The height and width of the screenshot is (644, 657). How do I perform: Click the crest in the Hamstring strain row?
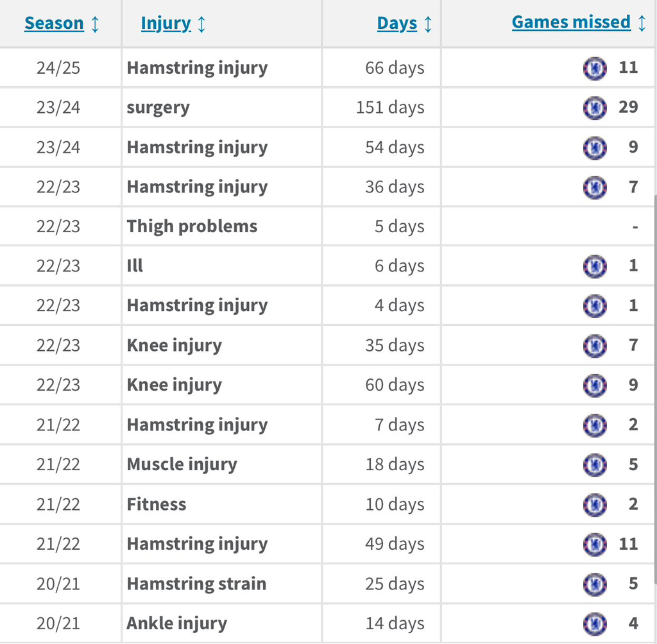coord(595,584)
